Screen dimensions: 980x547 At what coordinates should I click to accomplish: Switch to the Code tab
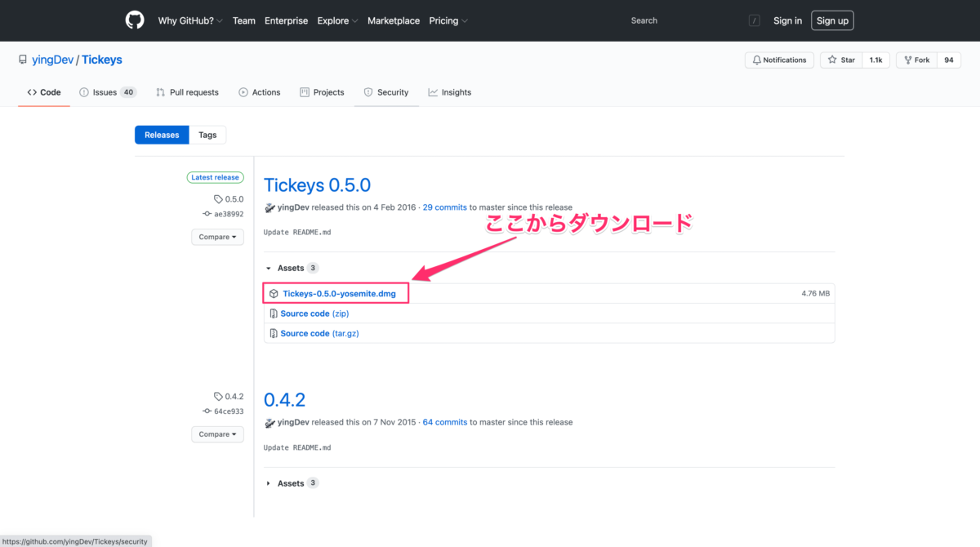point(43,92)
